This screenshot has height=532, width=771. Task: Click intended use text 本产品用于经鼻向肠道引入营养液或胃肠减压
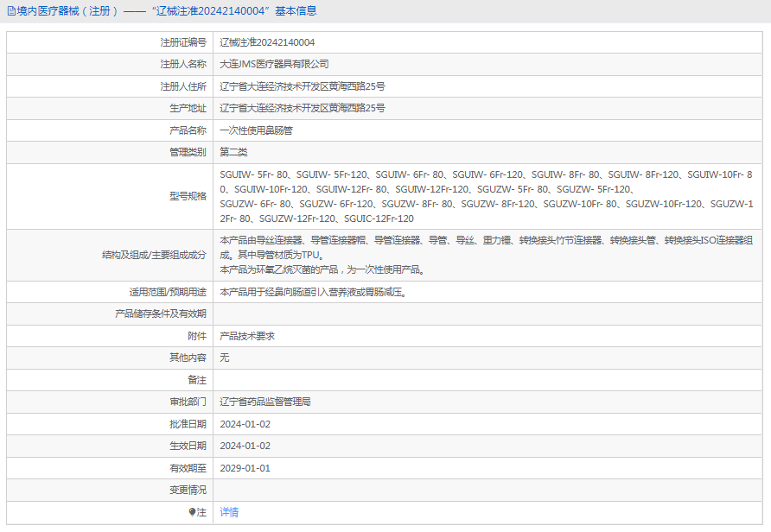coord(313,292)
